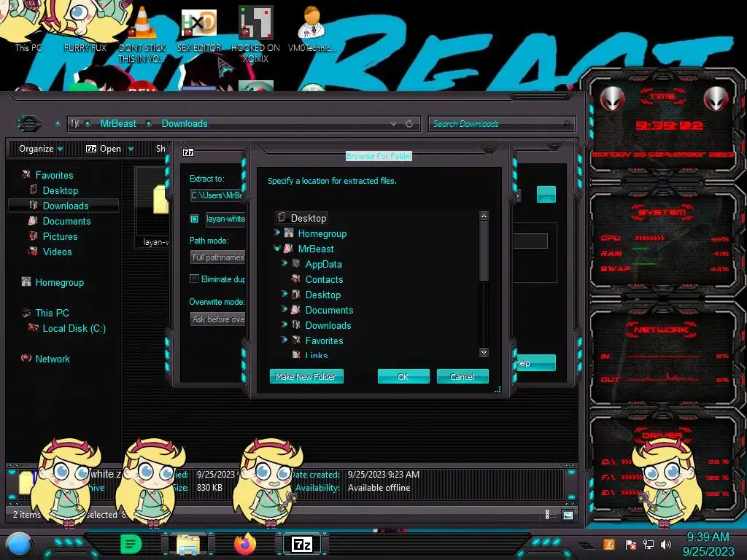Expand Documents node in folder tree
Viewport: 747px width, 560px height.
[x=284, y=309]
